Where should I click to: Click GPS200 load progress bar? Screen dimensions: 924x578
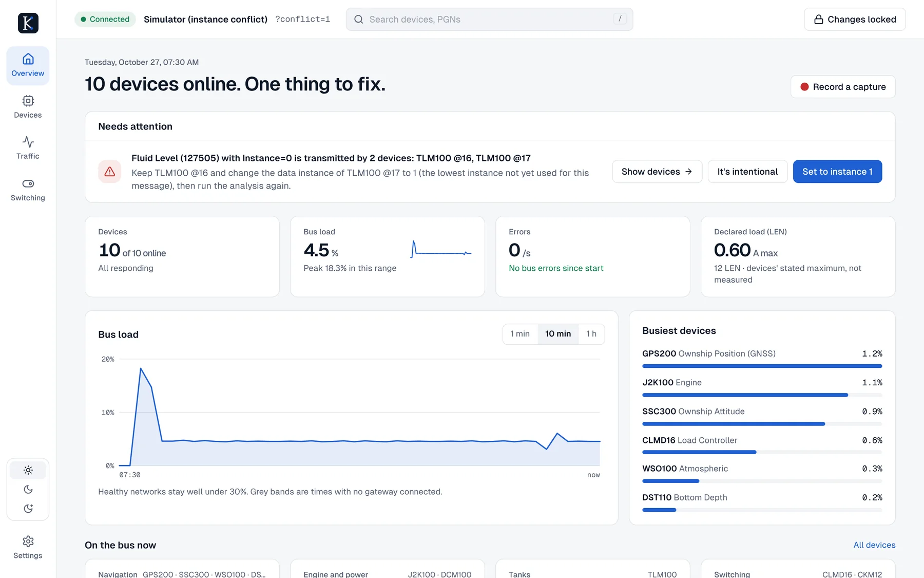[762, 366]
